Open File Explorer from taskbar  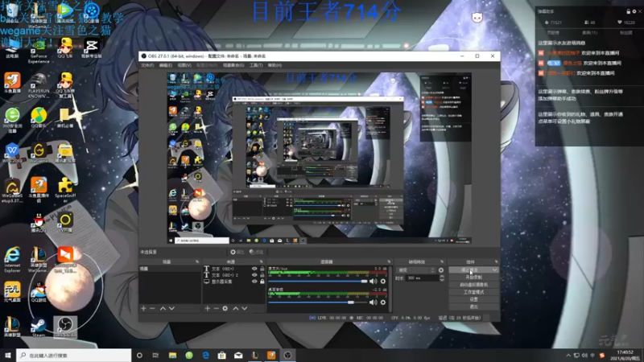[172, 355]
